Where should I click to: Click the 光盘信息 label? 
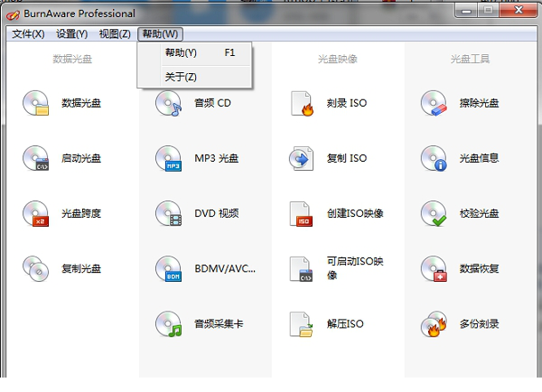tap(479, 158)
